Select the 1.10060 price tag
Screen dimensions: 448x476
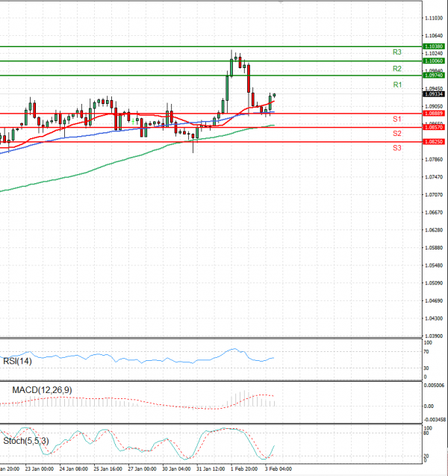pyautogui.click(x=434, y=61)
